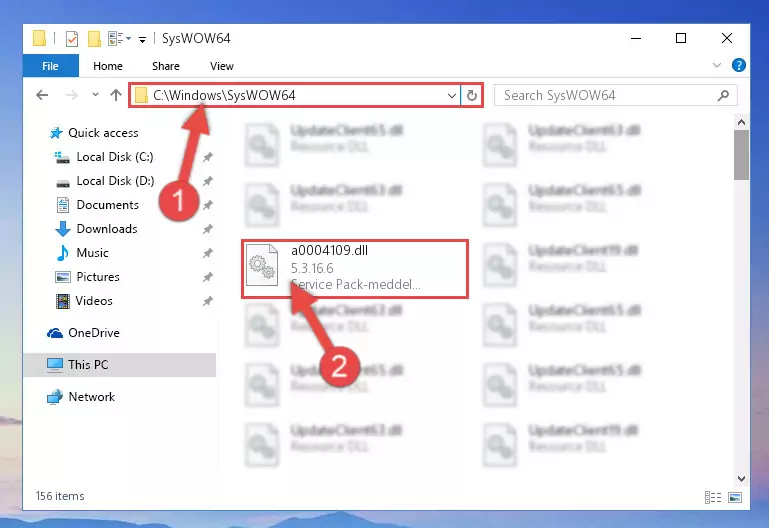Switch to large icons view button

pos(735,498)
